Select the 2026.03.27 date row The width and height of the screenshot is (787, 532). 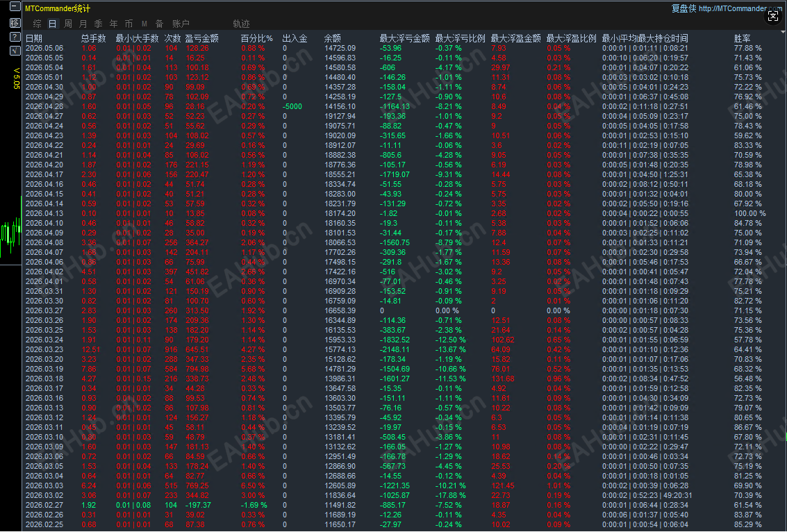tap(44, 310)
